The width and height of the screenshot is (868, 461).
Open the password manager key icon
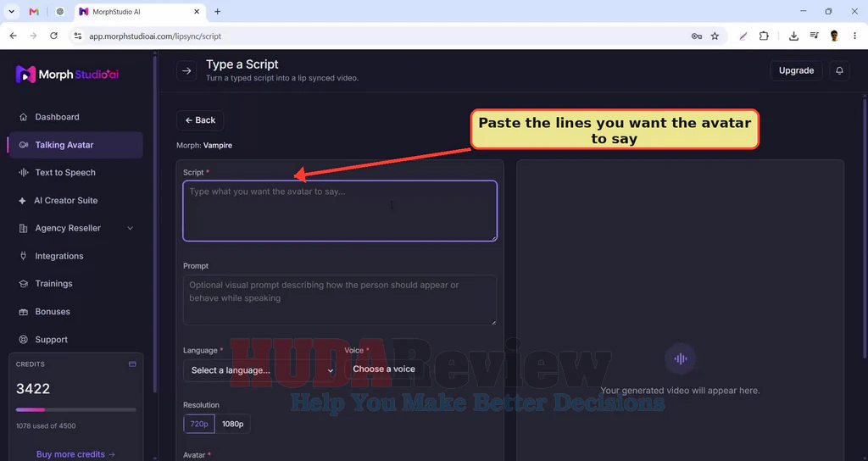pyautogui.click(x=697, y=36)
